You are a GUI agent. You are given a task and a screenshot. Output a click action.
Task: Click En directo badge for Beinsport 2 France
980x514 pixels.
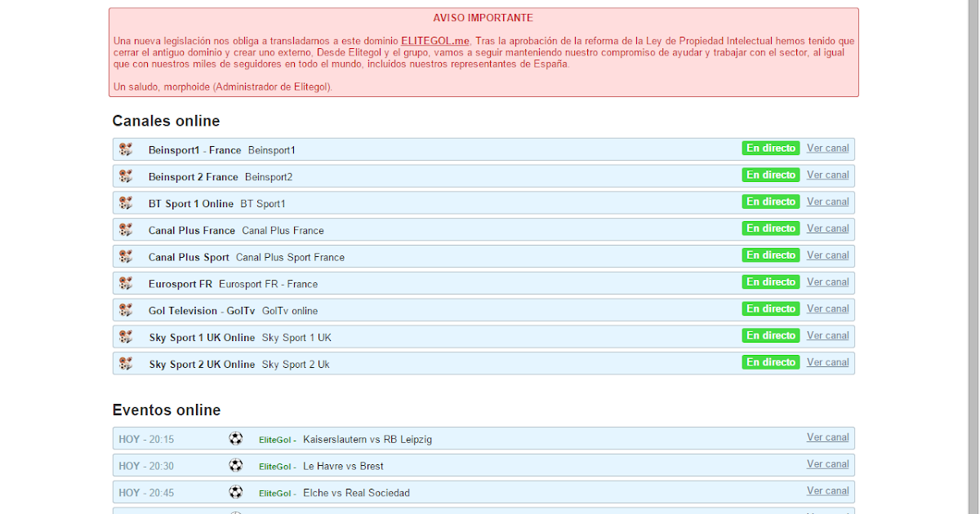pos(771,175)
